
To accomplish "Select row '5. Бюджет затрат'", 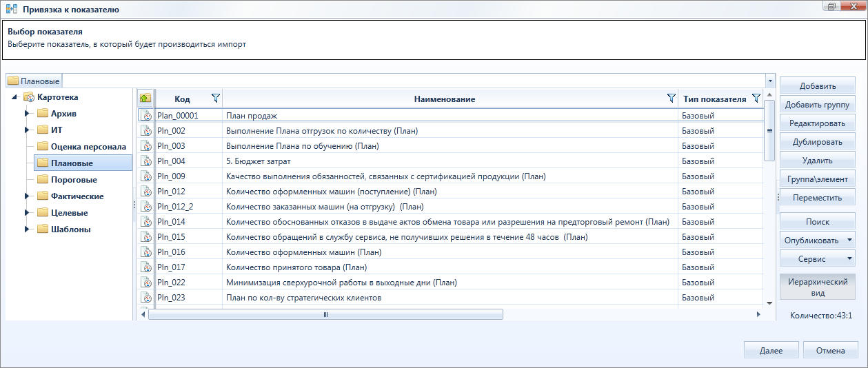I will point(451,161).
